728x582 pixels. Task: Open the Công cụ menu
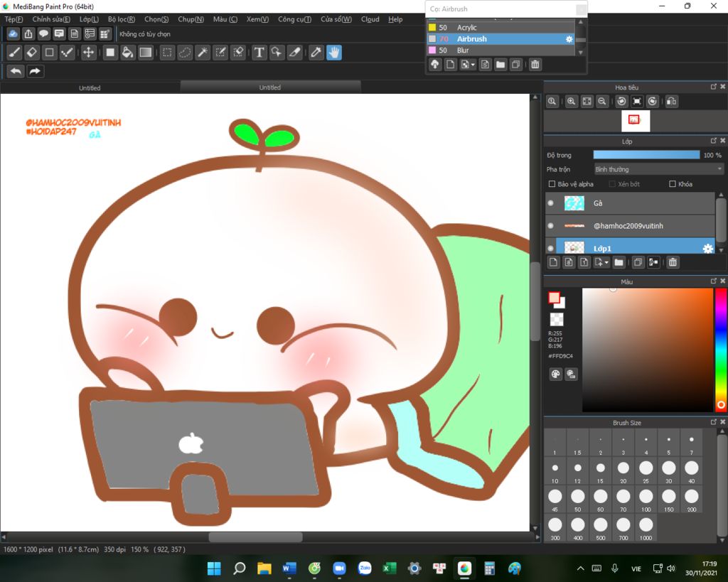click(x=294, y=19)
